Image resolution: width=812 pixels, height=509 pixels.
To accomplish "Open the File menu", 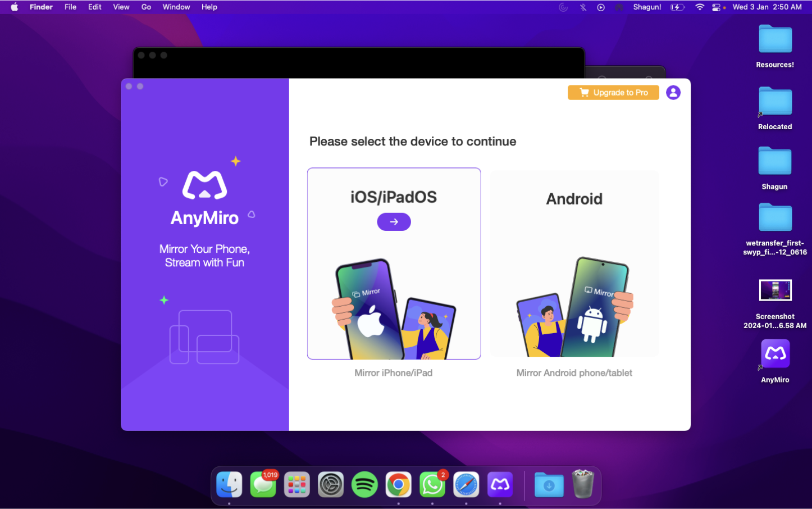I will coord(70,7).
